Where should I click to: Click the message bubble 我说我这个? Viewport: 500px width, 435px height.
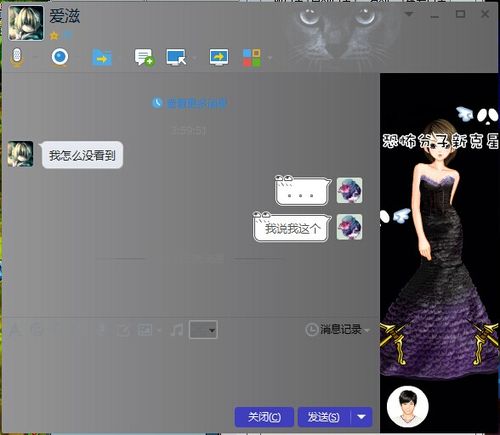pyautogui.click(x=292, y=228)
